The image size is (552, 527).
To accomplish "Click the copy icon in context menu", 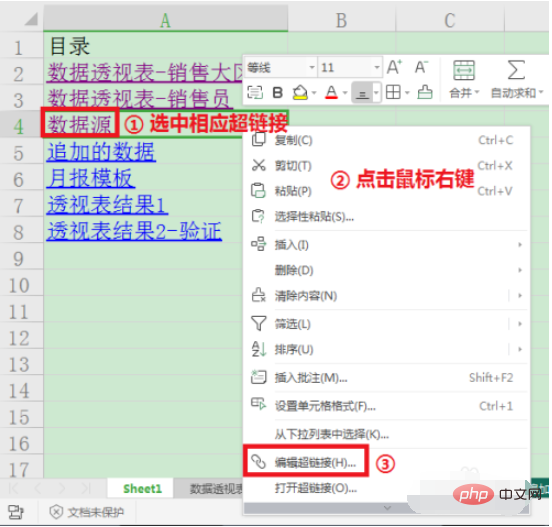I will [259, 139].
